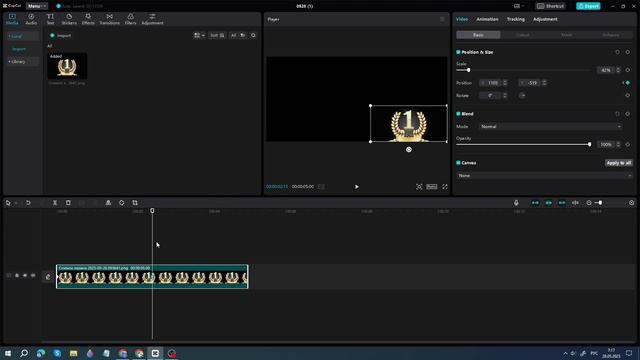Click the track cover edit icon
The height and width of the screenshot is (360, 640).
click(48, 277)
